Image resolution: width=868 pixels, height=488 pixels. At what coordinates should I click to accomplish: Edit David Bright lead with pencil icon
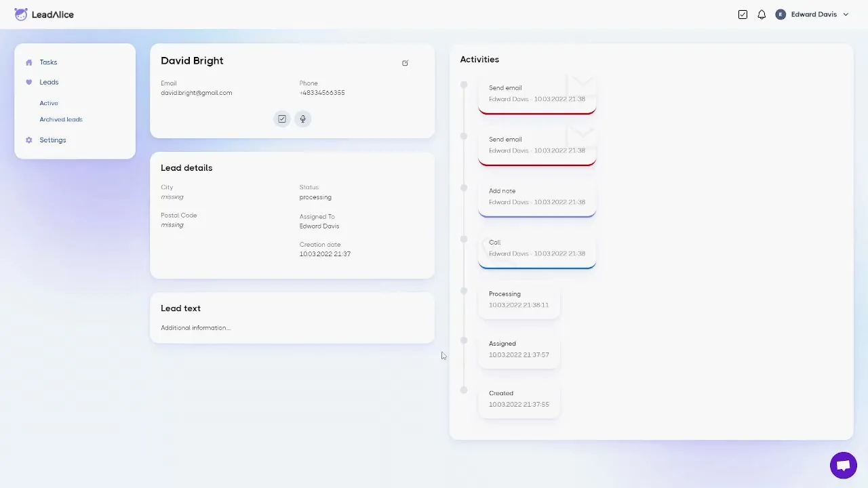[406, 63]
